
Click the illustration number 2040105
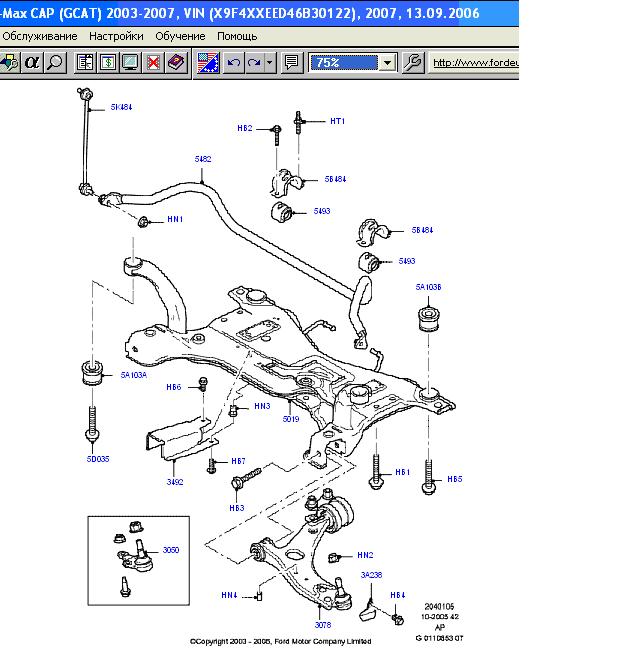click(439, 606)
